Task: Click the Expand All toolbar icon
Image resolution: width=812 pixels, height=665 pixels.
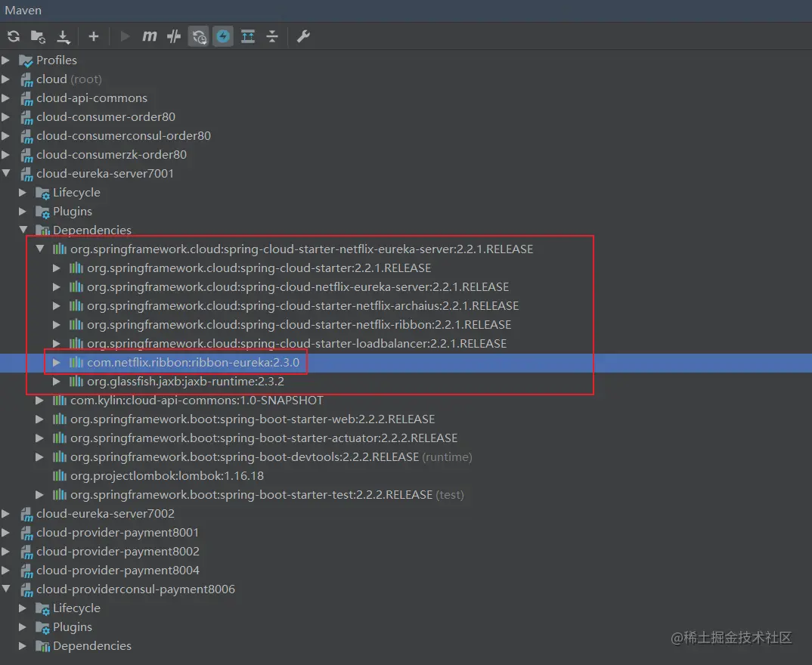Action: (x=248, y=36)
